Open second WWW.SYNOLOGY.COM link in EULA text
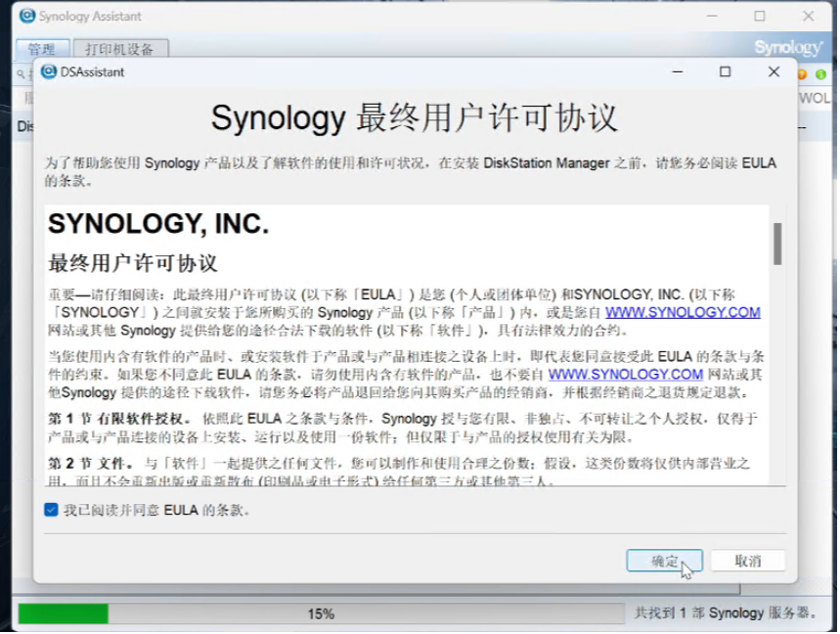Viewport: 840px width, 634px height. (x=627, y=375)
